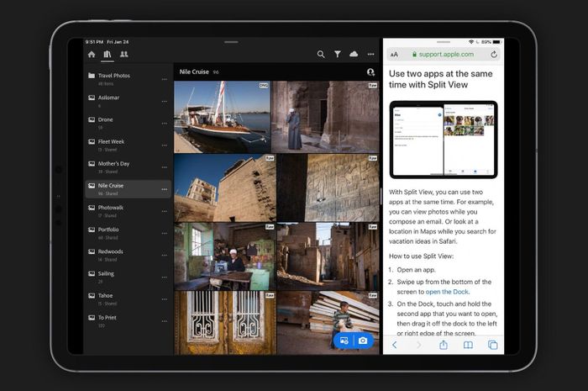Select the Asilomar album
The image size is (588, 391).
128,101
